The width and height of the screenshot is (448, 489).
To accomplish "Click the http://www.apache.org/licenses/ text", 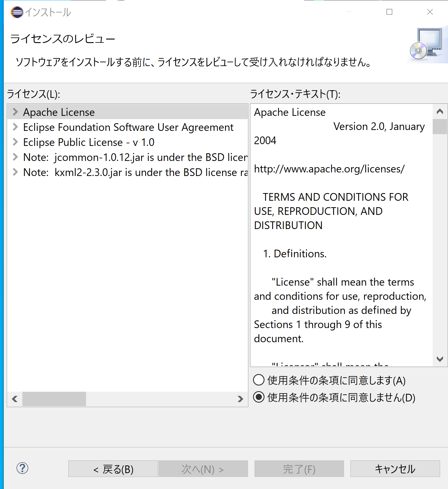I will (329, 169).
